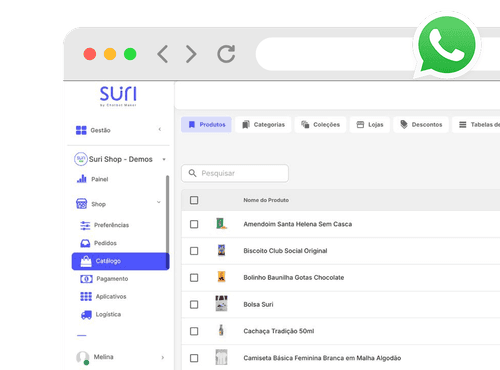Switch to the Tabelas tab
This screenshot has height=370, width=500.
click(x=477, y=125)
